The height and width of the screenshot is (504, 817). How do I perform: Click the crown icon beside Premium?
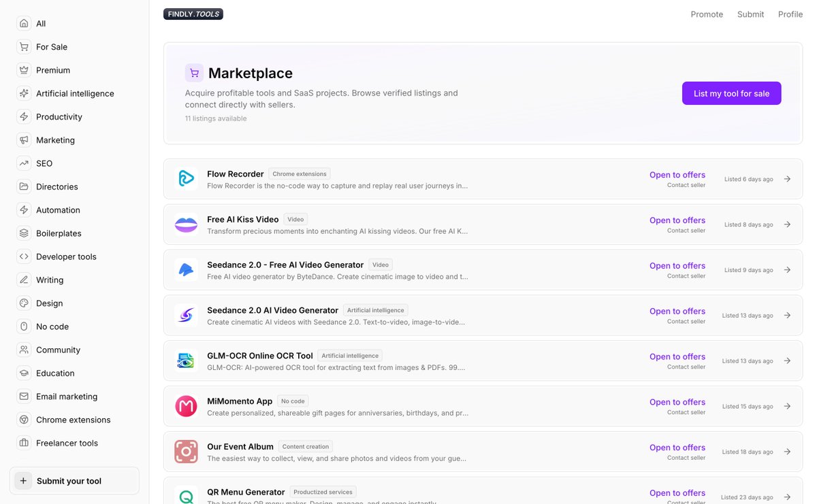tap(24, 70)
